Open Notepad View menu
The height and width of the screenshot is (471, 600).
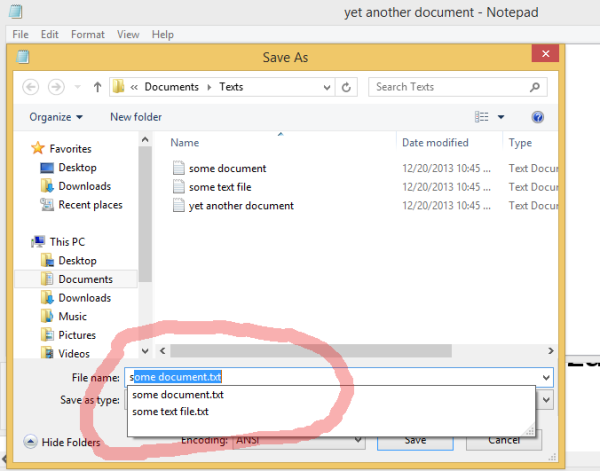pos(128,34)
